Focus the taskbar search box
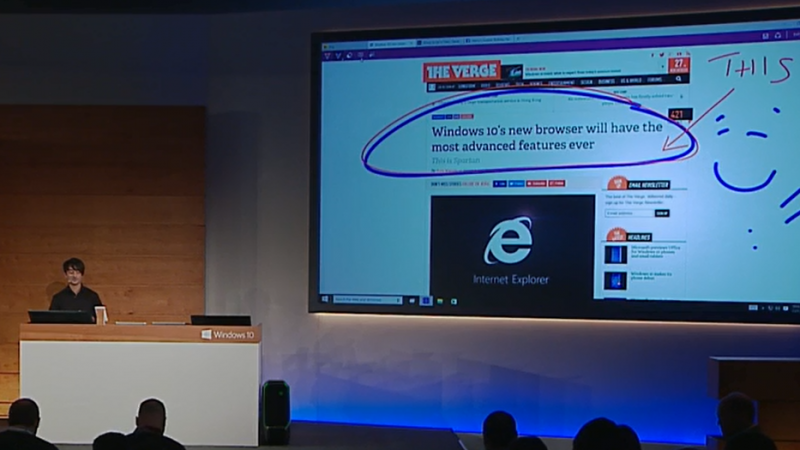This screenshot has width=800, height=450. (368, 300)
